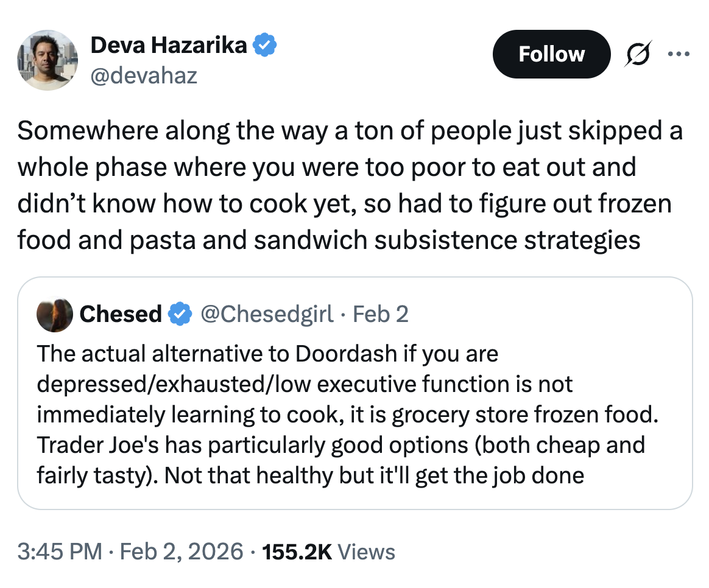This screenshot has height=588, width=709.
Task: Open the @Chesedgirl handle
Action: [266, 314]
